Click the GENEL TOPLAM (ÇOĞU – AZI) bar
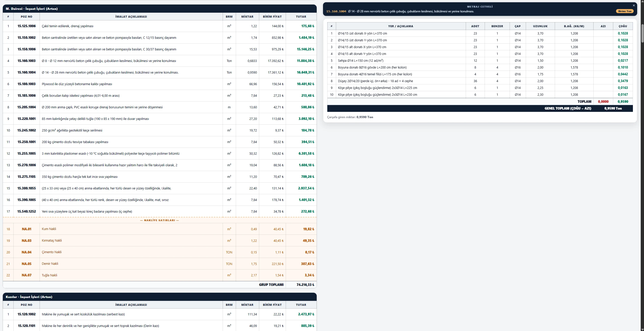644x331 pixels. click(x=480, y=109)
